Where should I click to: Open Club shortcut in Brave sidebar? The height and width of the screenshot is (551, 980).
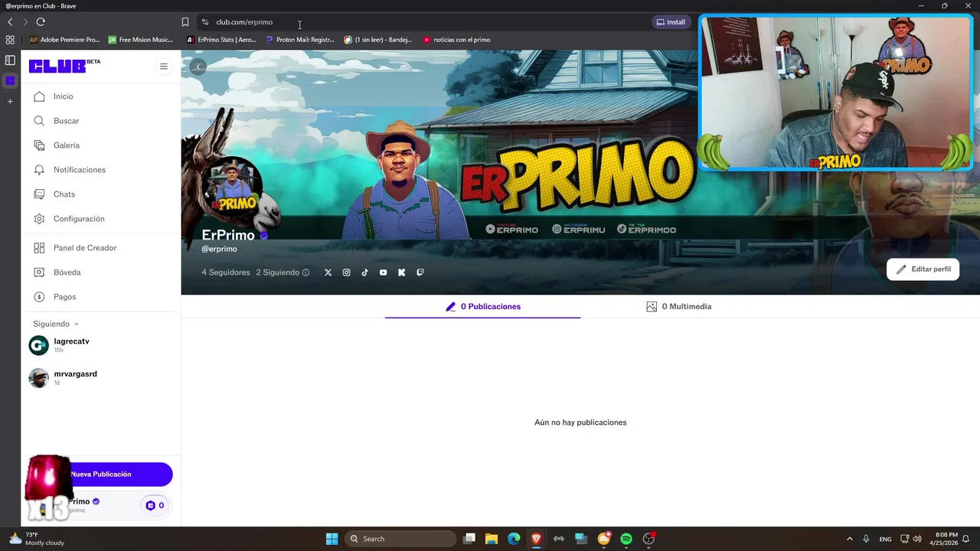click(10, 80)
